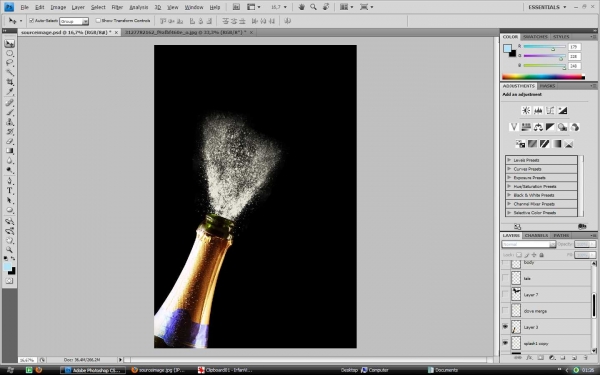This screenshot has height=375, width=600.
Task: Select the Lasso tool
Action: point(10,63)
